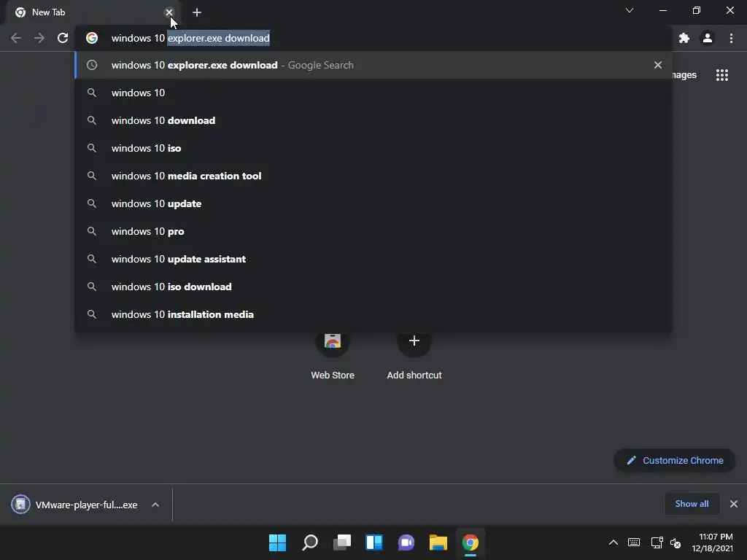747x560 pixels.
Task: Click the clock icon beside the history suggestion
Action: pos(92,65)
